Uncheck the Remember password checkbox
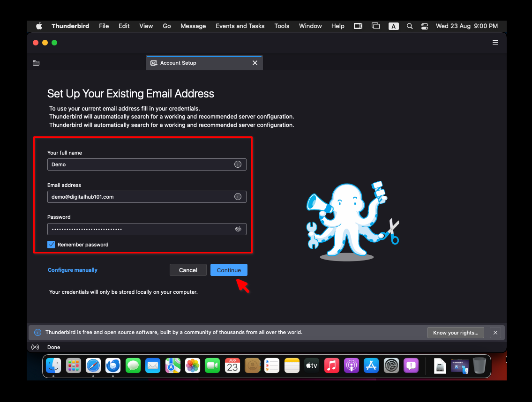The height and width of the screenshot is (402, 532). click(x=51, y=245)
